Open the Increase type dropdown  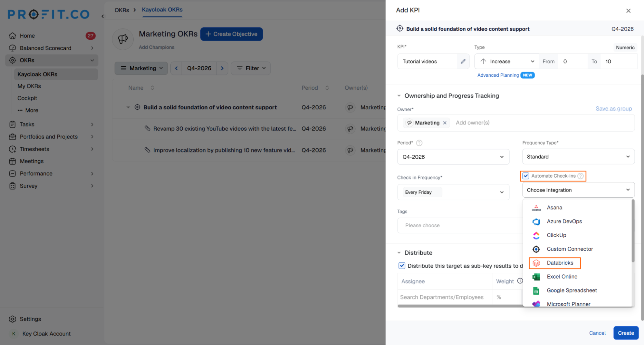[x=507, y=61]
